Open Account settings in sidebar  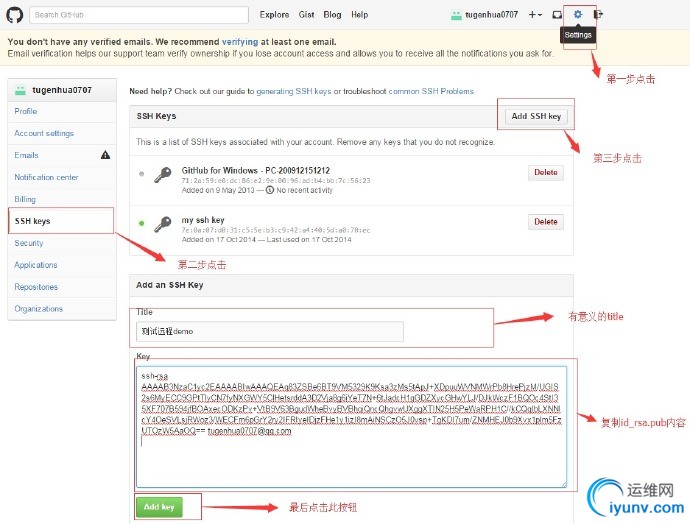62,133
